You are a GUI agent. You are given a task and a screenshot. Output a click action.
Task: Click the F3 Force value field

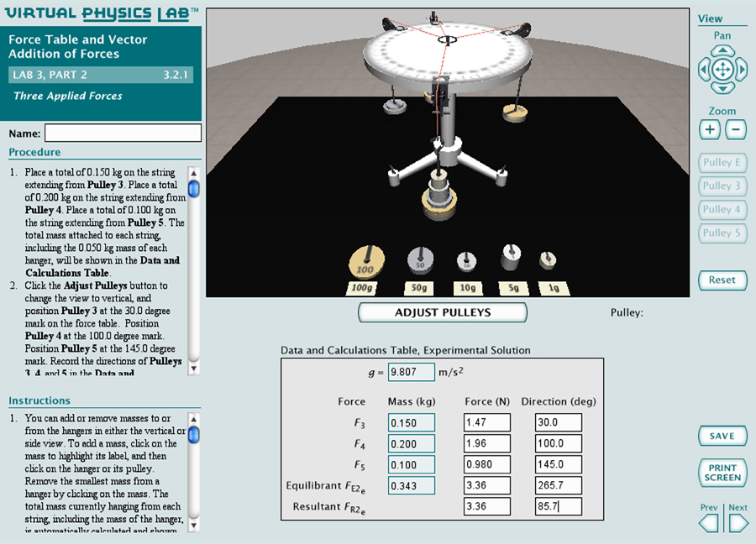[487, 423]
